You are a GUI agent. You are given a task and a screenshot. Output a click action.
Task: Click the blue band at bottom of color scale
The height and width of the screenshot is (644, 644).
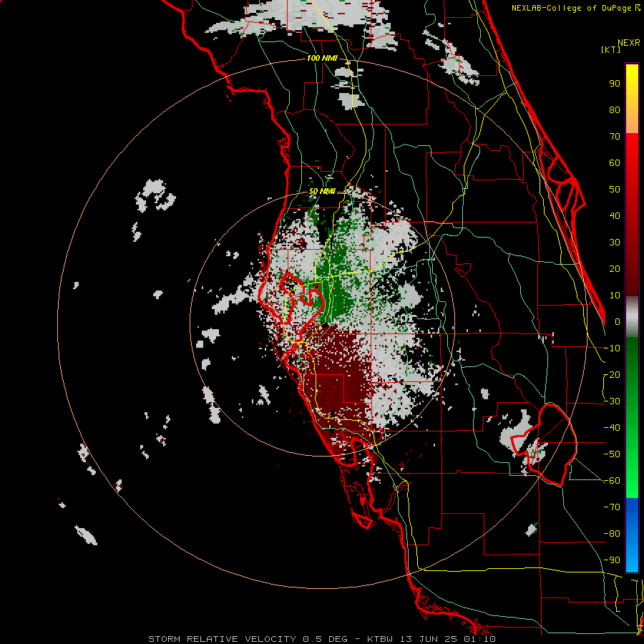[632, 535]
